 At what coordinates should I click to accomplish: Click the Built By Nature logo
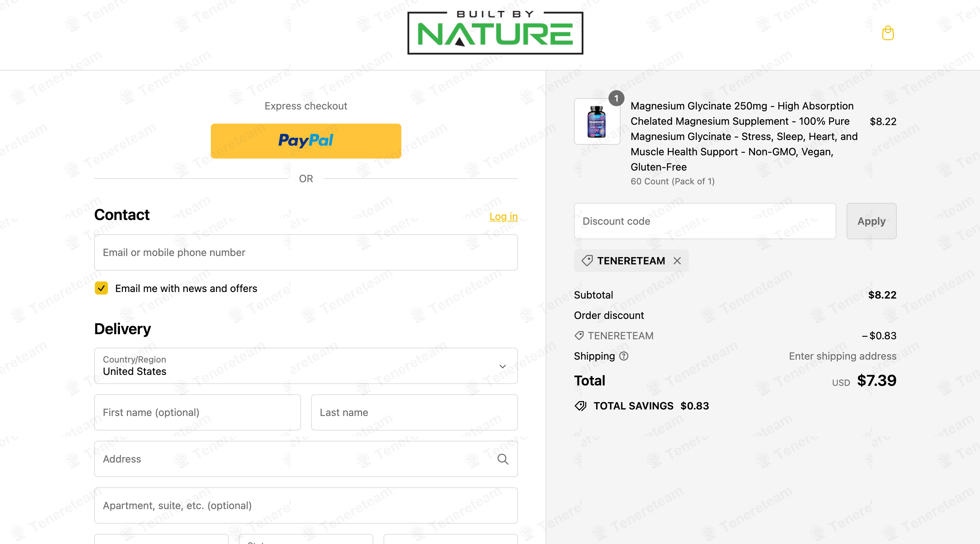[495, 32]
